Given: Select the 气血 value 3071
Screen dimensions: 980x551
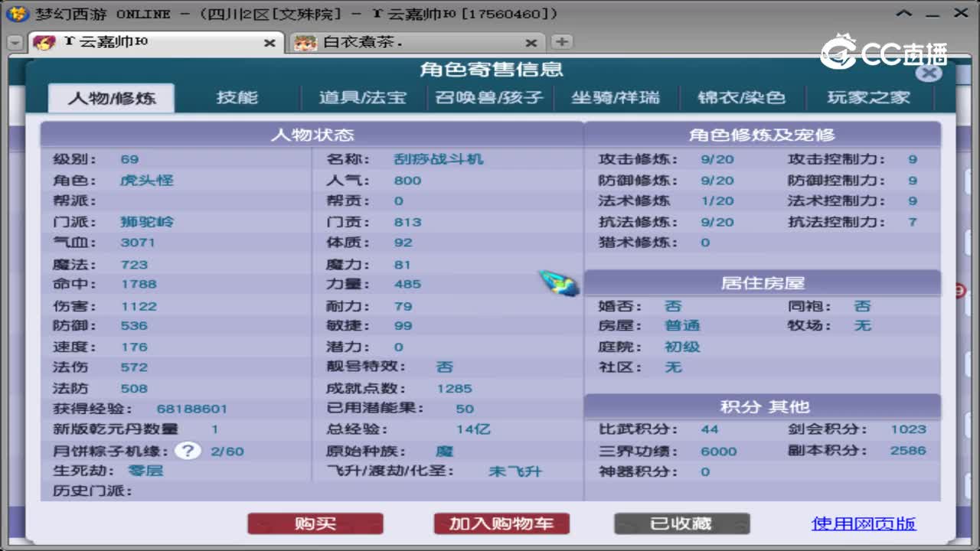Looking at the screenshot, I should point(138,243).
